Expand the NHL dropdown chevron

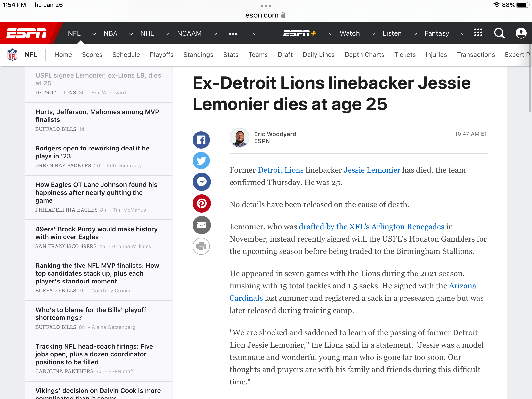pos(167,34)
